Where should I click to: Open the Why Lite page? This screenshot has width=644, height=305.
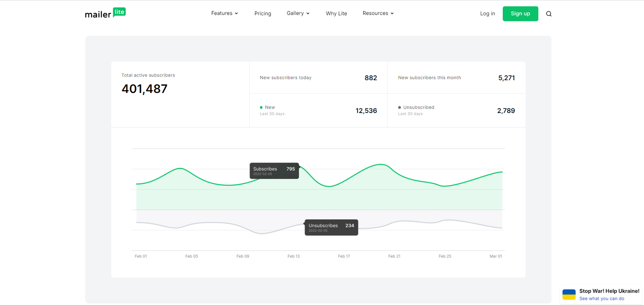tap(336, 14)
